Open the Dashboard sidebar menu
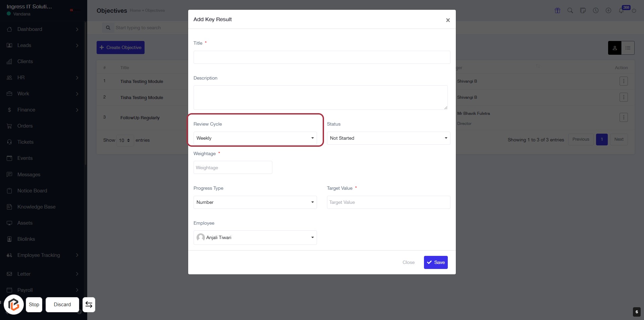 (x=30, y=29)
